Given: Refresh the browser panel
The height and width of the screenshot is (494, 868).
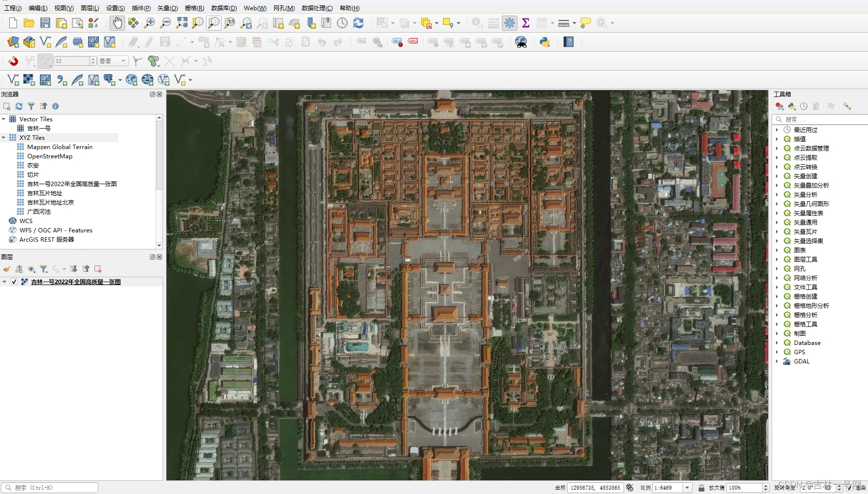Looking at the screenshot, I should [19, 106].
